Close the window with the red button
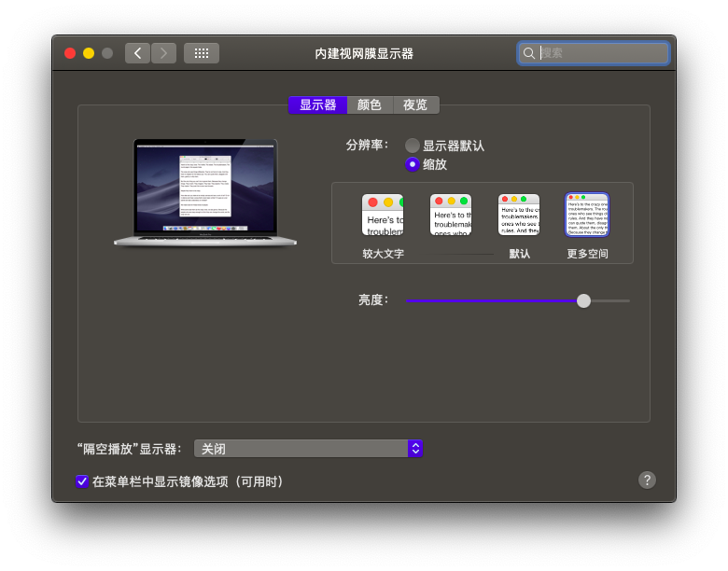Screen dimensions: 728x571 pyautogui.click(x=70, y=53)
